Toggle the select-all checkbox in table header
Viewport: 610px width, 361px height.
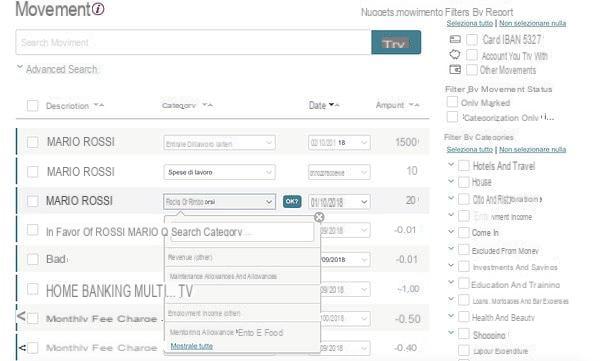[x=33, y=106]
